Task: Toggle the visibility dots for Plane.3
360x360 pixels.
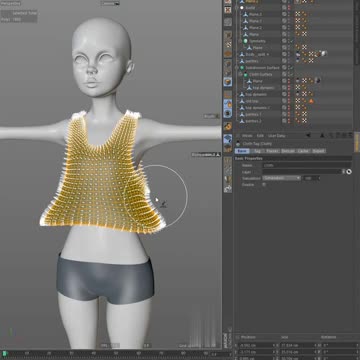Action: click(x=289, y=14)
